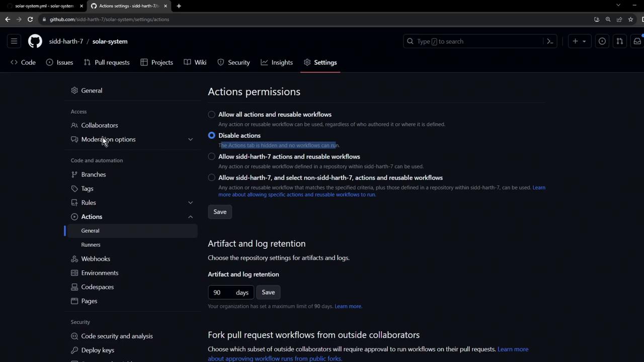Reload the page with browser refresh icon
Viewport: 644px width, 362px height.
30,19
